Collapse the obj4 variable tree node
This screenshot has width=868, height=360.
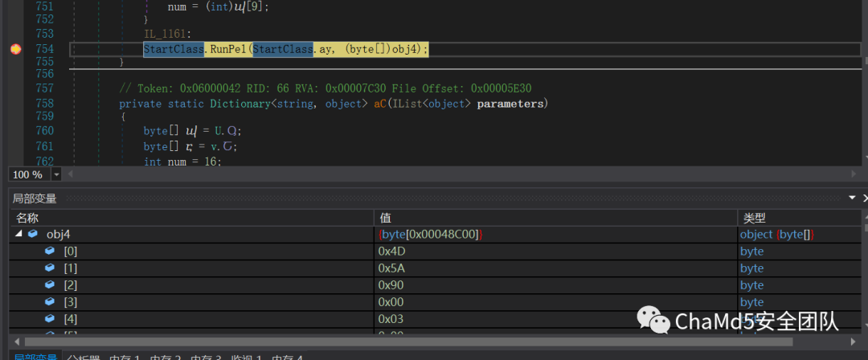[x=18, y=235]
